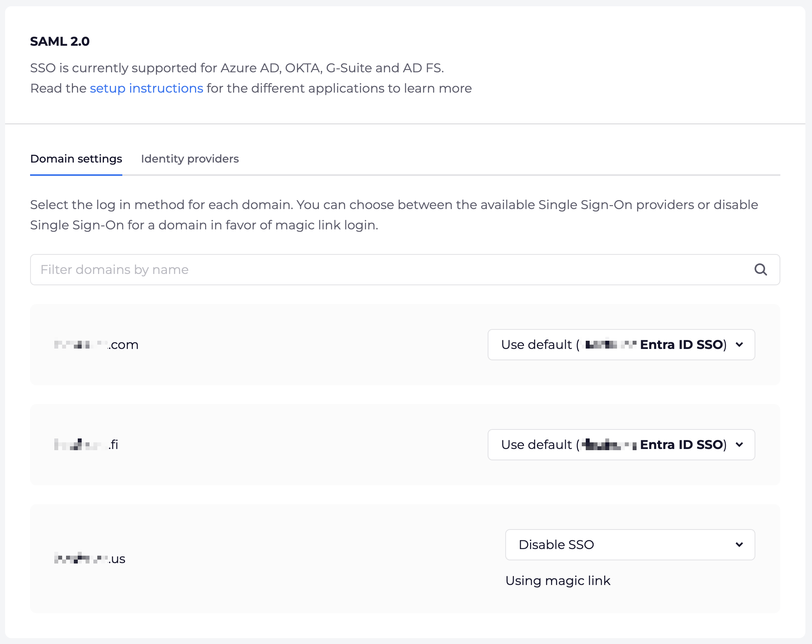Select the Domain settings tab
Image resolution: width=812 pixels, height=644 pixels.
point(76,159)
